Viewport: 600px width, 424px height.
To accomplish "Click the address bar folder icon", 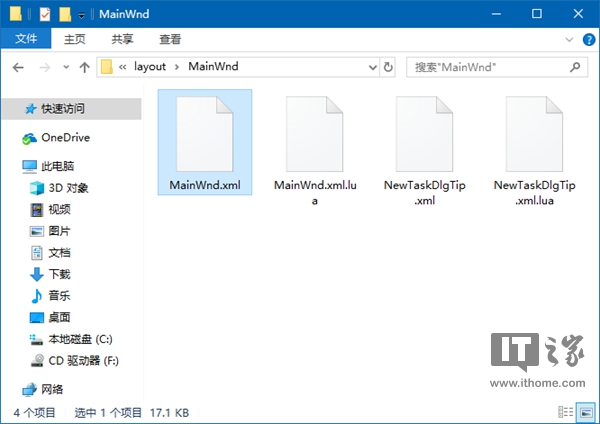I will pos(106,67).
